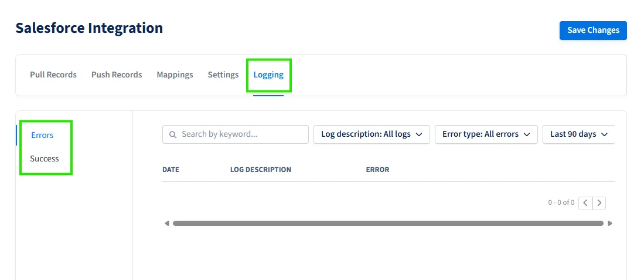The image size is (644, 280).
Task: Save changes to the Salesforce integration
Action: [x=593, y=31]
